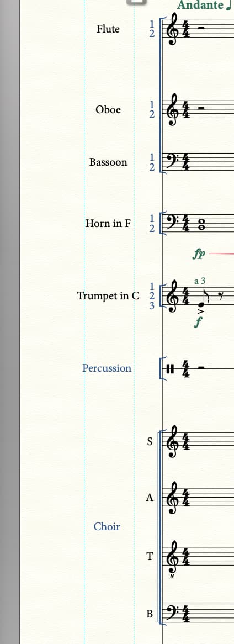Select the Flute instrument label
The width and height of the screenshot is (234, 644).
pyautogui.click(x=108, y=29)
